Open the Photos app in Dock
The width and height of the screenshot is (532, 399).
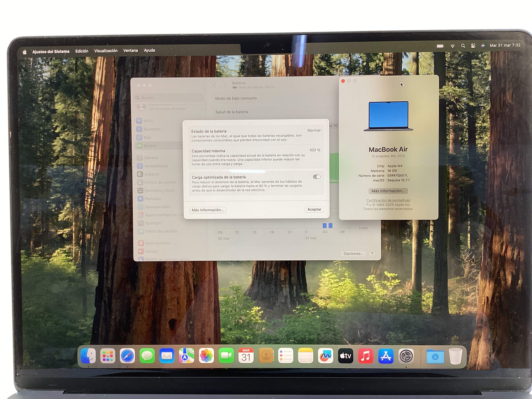click(x=206, y=356)
